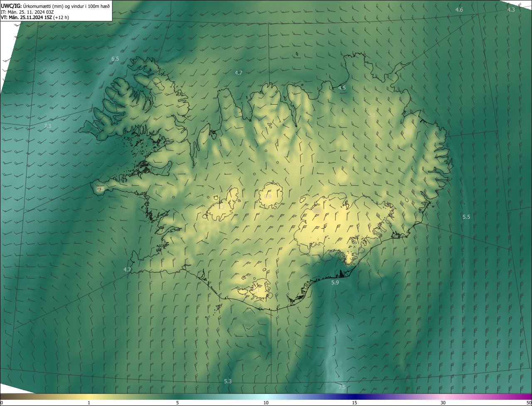Click the 4.5 value label on the map
Screen dimensions: 532x406
[x=342, y=88]
